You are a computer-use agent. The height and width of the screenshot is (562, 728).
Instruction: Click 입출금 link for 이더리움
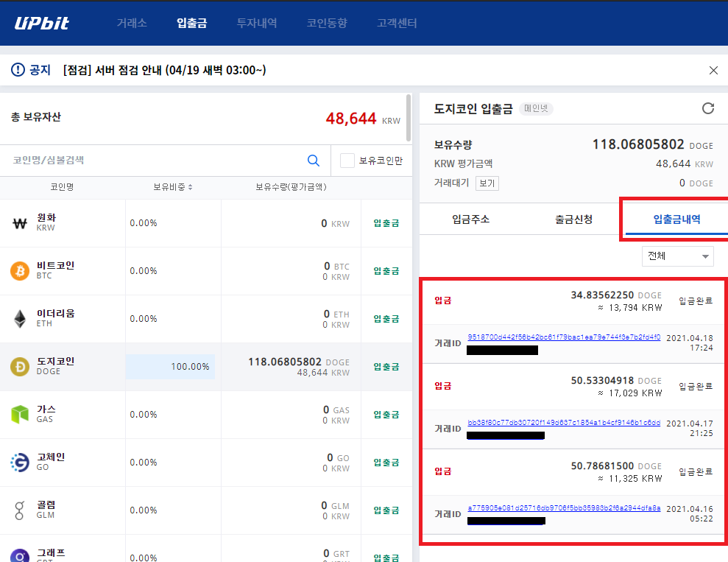point(386,319)
